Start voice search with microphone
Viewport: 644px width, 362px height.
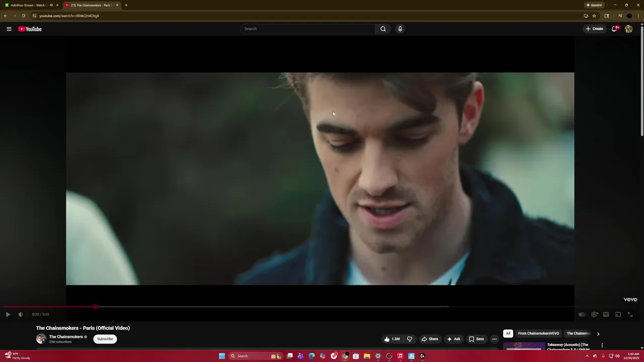tap(400, 29)
